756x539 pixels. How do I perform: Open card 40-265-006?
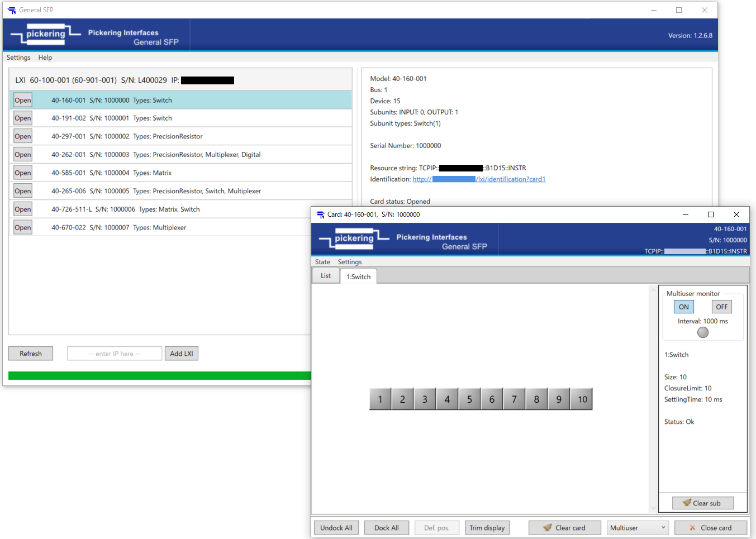[x=23, y=191]
